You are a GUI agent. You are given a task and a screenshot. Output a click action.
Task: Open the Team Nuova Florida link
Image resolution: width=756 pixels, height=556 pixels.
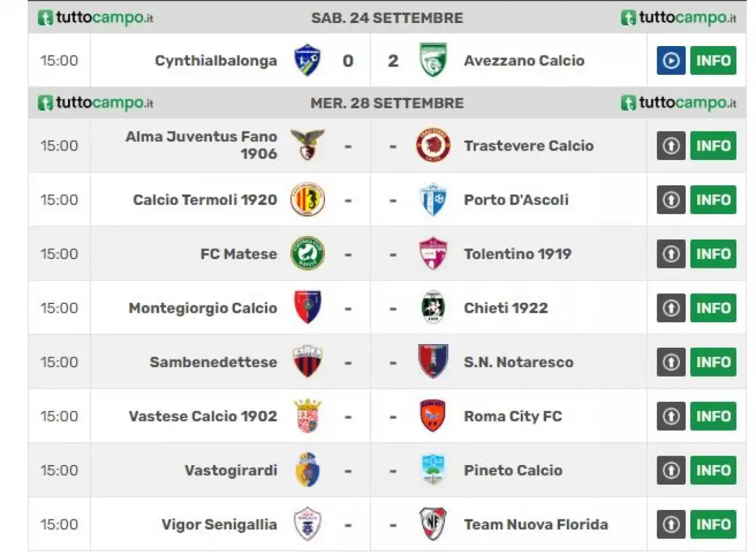[536, 524]
